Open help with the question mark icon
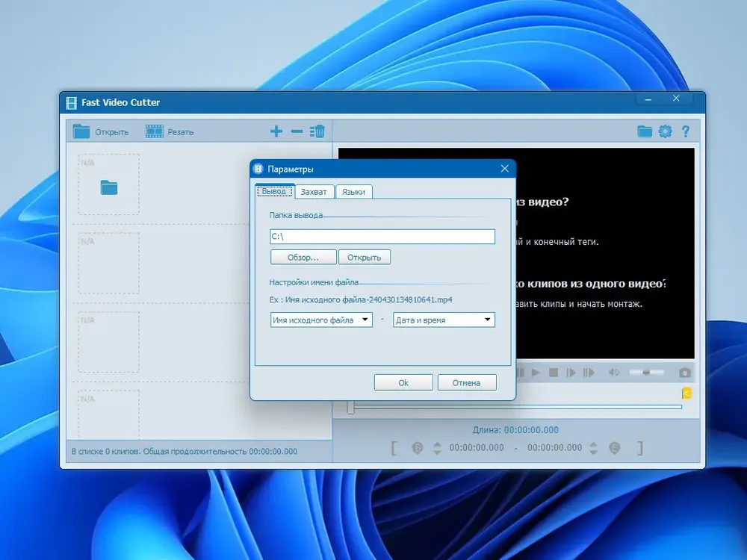747x560 pixels. click(686, 131)
